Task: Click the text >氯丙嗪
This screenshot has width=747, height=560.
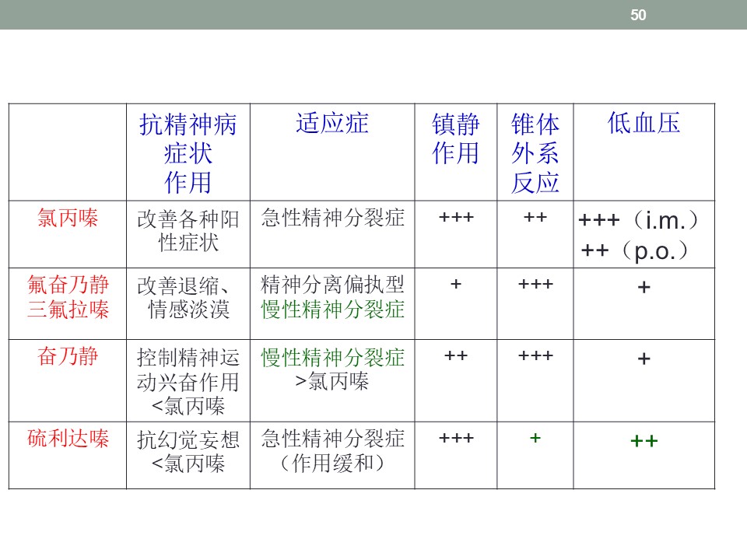Action: (332, 381)
